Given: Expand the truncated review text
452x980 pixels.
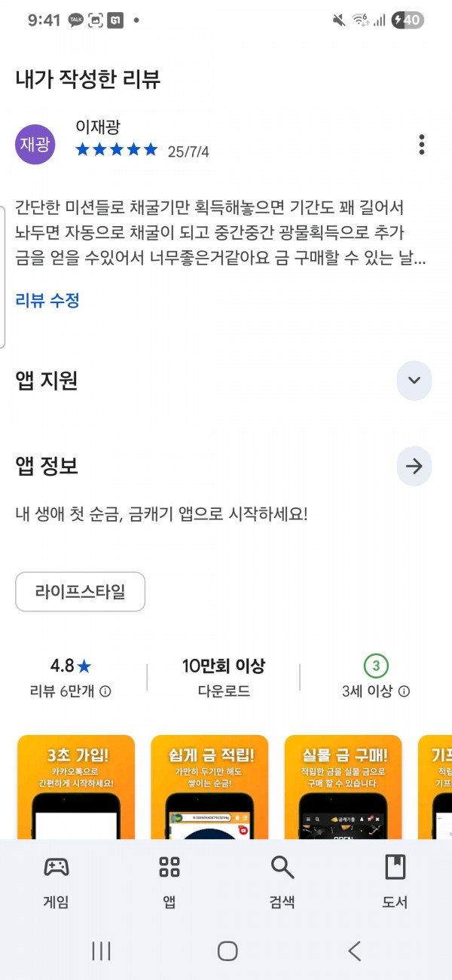Looking at the screenshot, I should point(221,233).
